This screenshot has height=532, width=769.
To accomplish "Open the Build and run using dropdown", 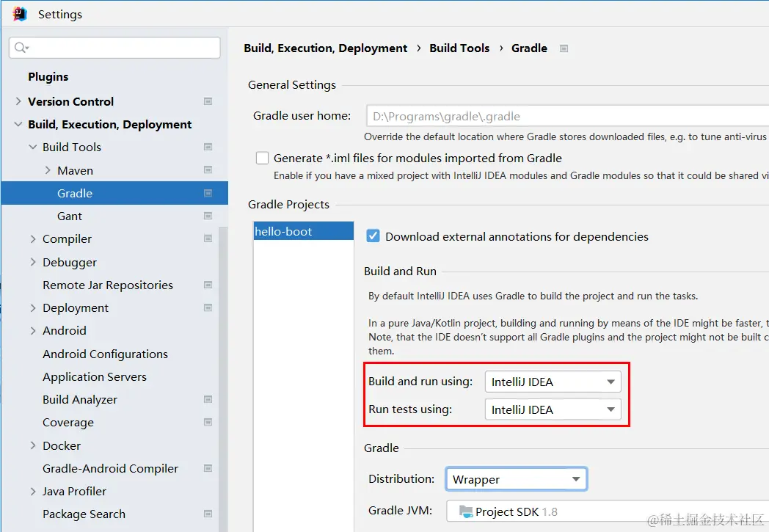I will click(x=553, y=382).
